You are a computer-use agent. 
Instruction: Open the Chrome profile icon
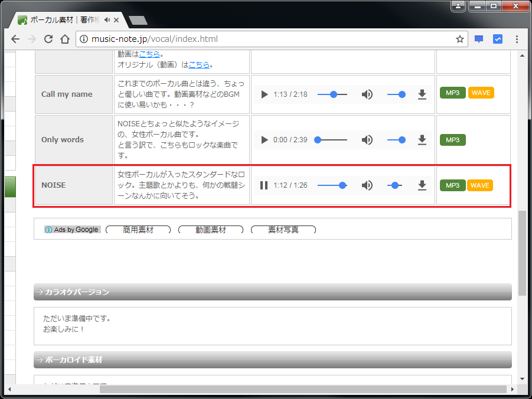(458, 6)
